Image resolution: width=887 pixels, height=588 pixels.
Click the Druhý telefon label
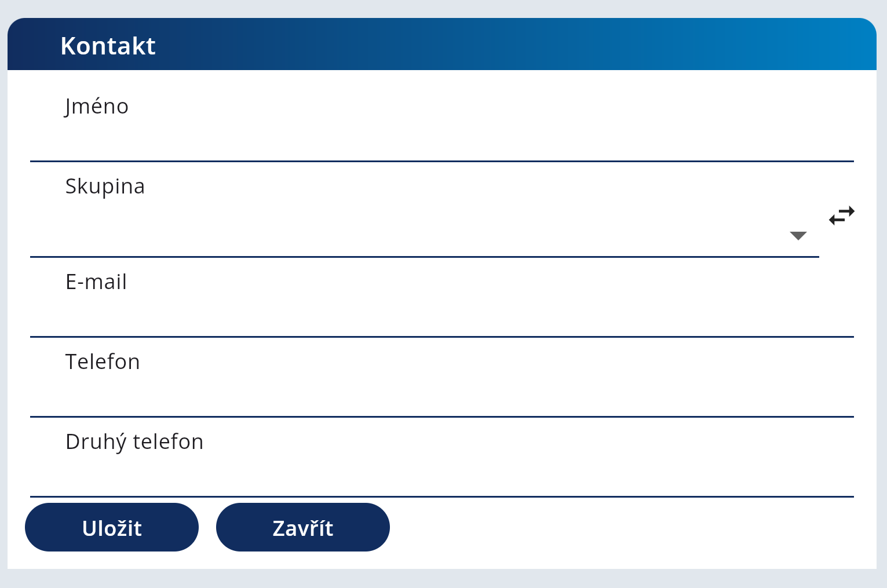pos(134,442)
